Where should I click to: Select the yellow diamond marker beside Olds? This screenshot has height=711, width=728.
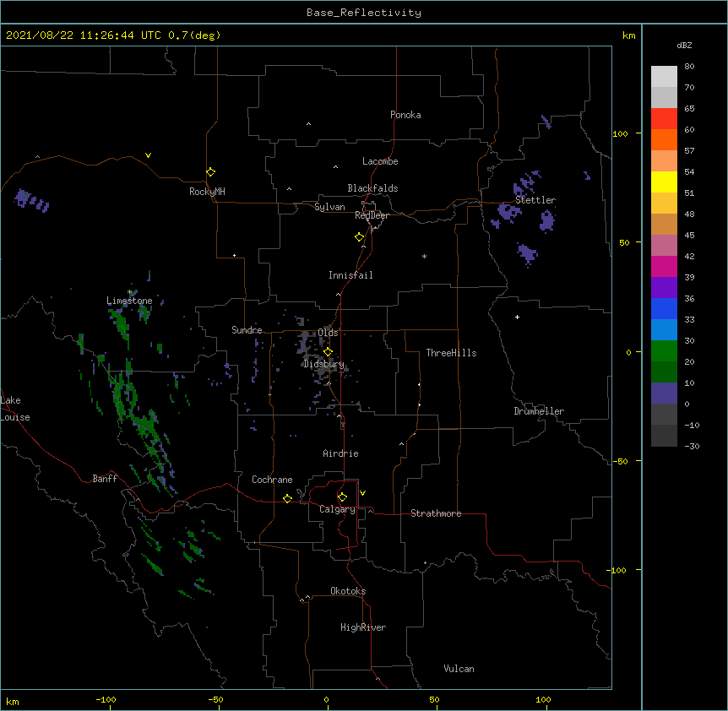(x=328, y=352)
